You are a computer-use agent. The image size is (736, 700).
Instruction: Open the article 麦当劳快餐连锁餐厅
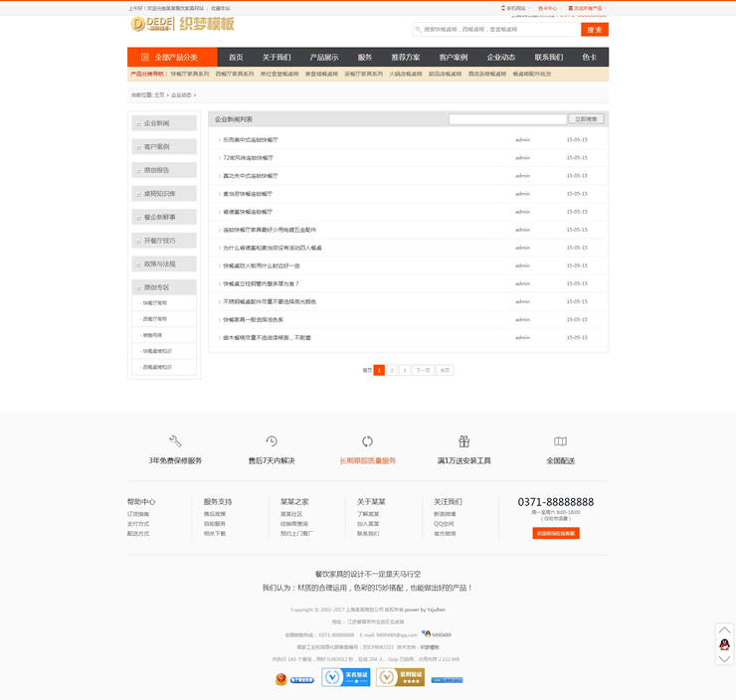coord(248,194)
